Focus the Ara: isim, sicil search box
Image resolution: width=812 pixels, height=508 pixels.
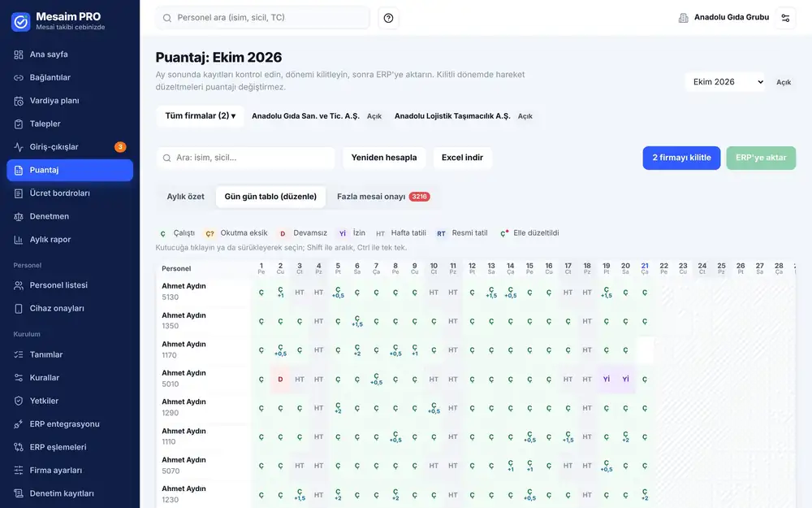[x=245, y=158]
